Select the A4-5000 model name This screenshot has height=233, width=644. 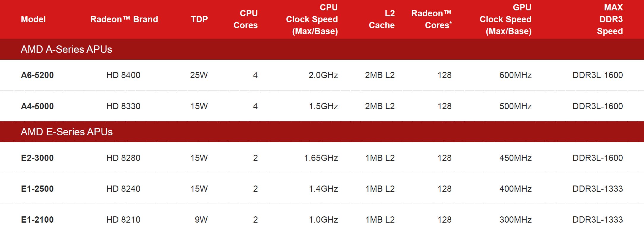click(37, 106)
